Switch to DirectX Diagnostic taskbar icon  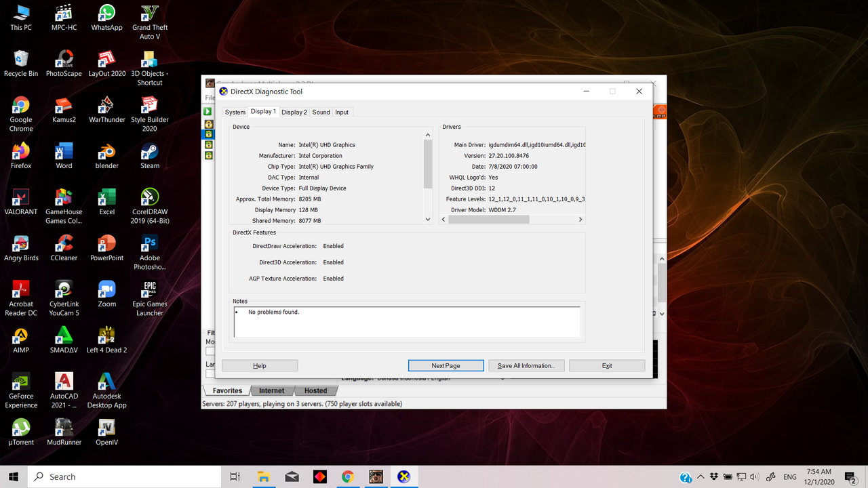[x=403, y=476]
